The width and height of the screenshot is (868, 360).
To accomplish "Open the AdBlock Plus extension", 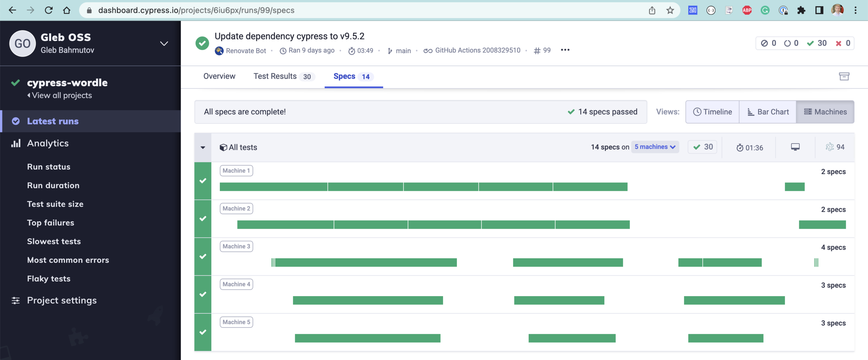I will click(747, 10).
